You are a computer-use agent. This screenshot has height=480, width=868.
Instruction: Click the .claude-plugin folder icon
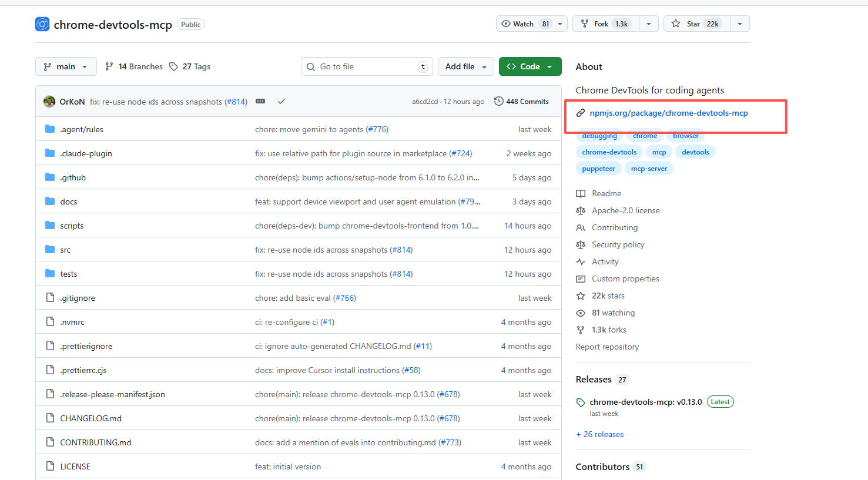tap(50, 153)
